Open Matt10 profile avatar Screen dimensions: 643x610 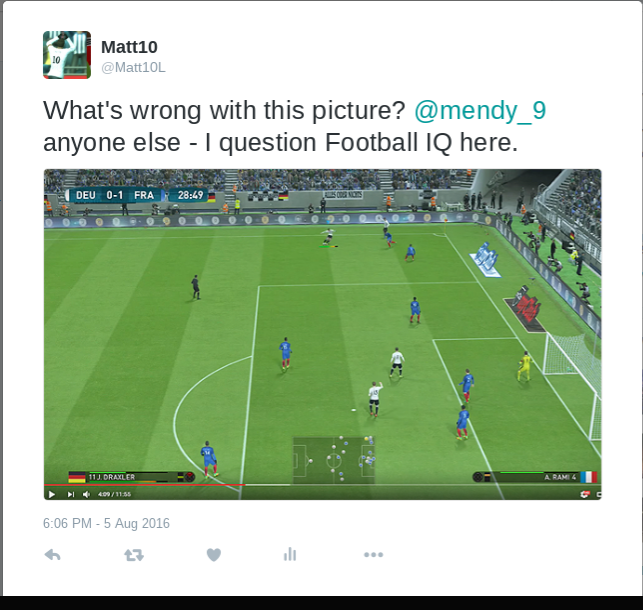coord(67,55)
